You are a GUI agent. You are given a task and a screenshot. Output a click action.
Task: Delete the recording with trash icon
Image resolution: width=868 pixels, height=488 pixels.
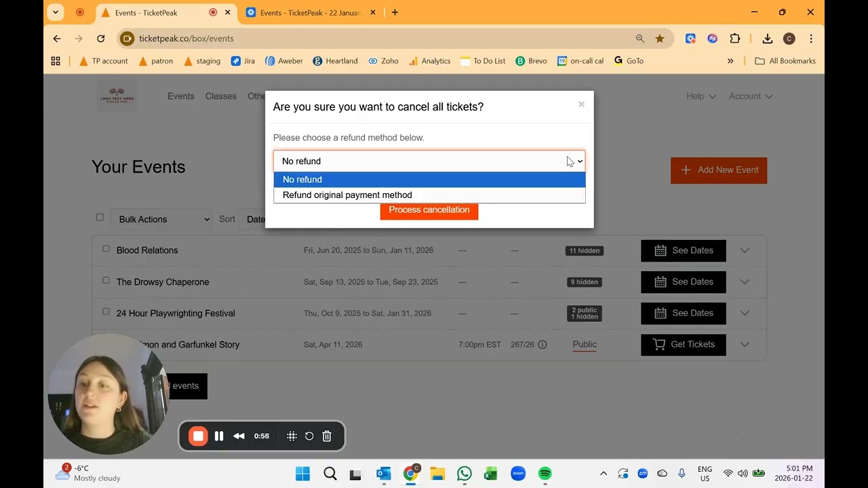[327, 436]
